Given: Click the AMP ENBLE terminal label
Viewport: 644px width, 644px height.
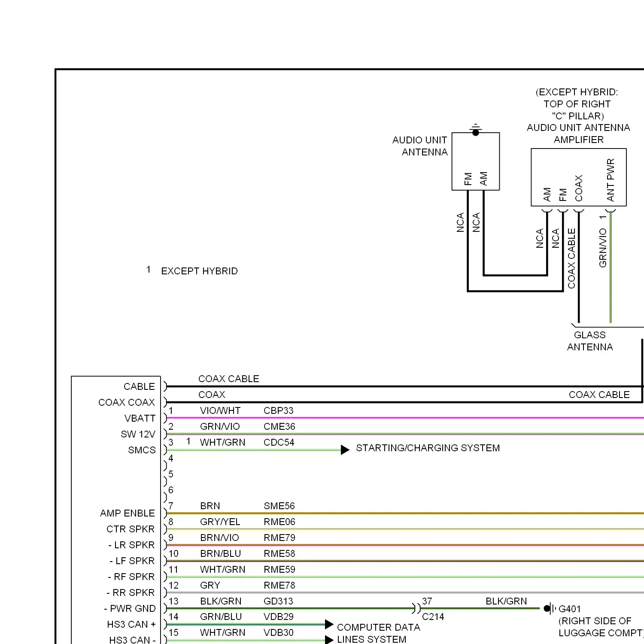Looking at the screenshot, I should [x=128, y=513].
